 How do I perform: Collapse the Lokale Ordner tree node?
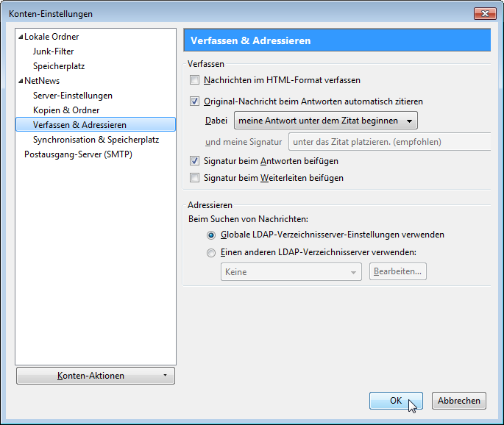[21, 37]
